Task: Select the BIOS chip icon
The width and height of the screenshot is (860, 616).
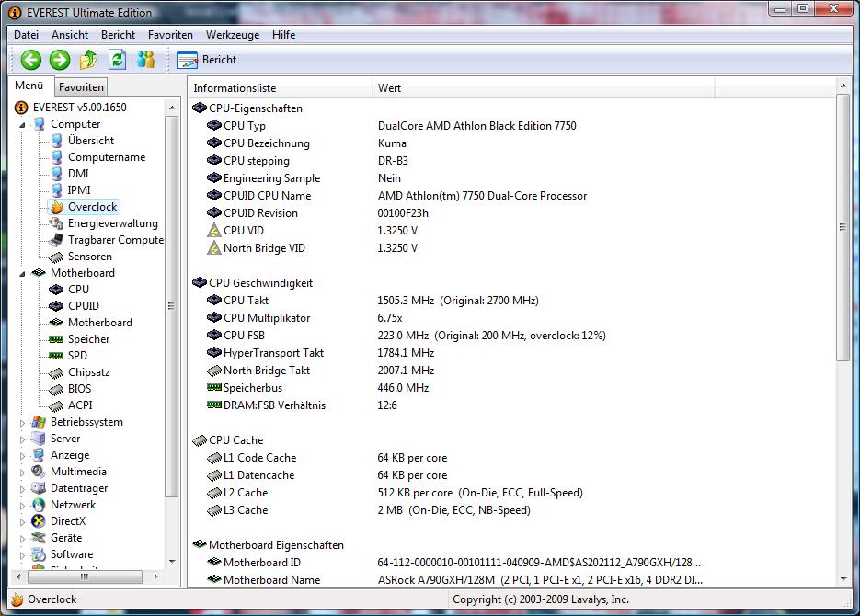Action: pos(56,389)
